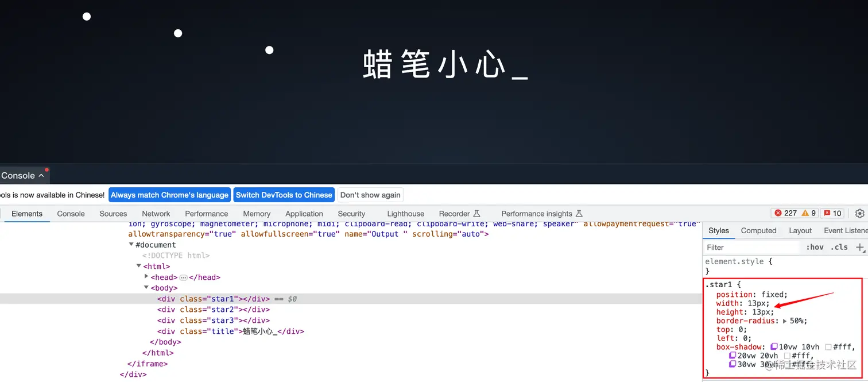The image size is (868, 382).
Task: Open DevTools settings gear
Action: 859,213
